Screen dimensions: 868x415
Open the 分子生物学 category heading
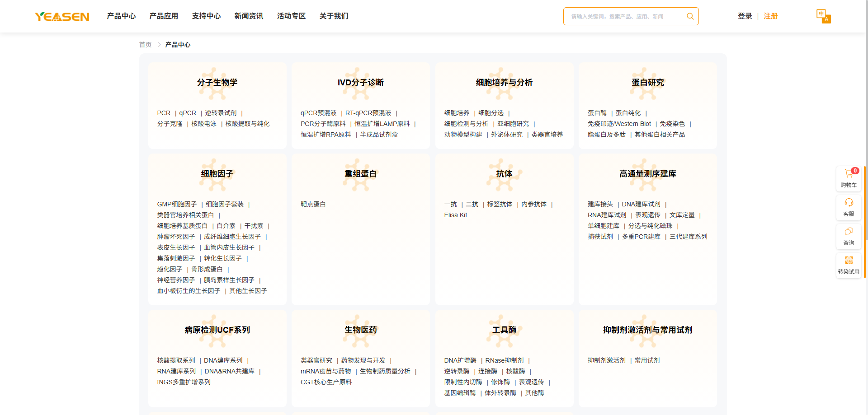click(217, 83)
